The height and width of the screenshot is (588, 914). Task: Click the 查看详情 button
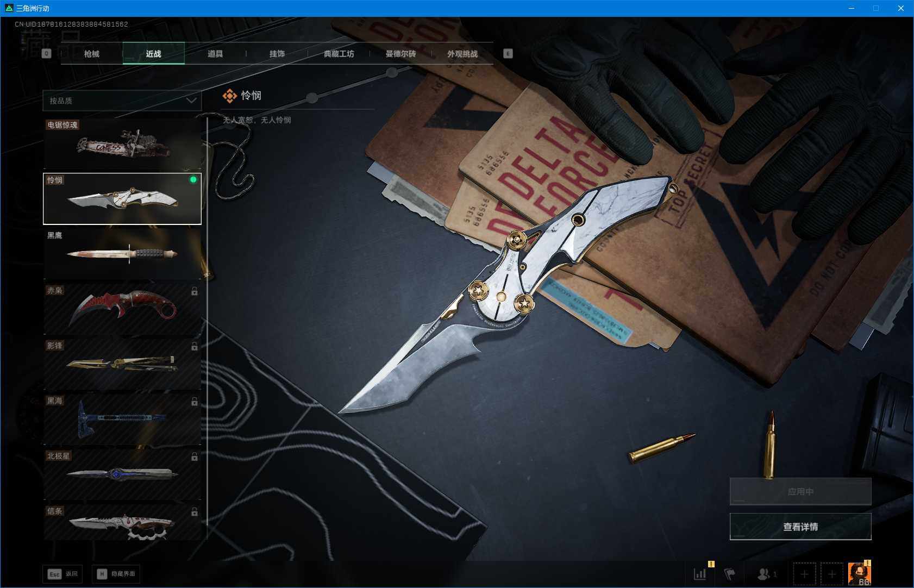click(800, 527)
